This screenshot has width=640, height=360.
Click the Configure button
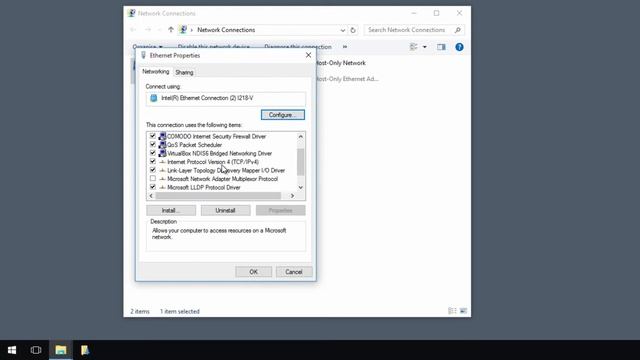click(x=282, y=115)
